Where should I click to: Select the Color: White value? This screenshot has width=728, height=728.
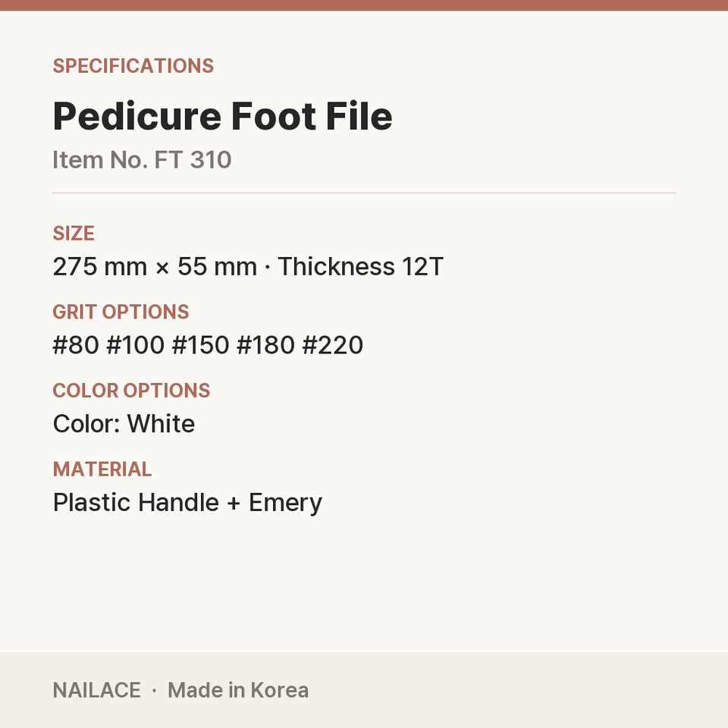124,423
